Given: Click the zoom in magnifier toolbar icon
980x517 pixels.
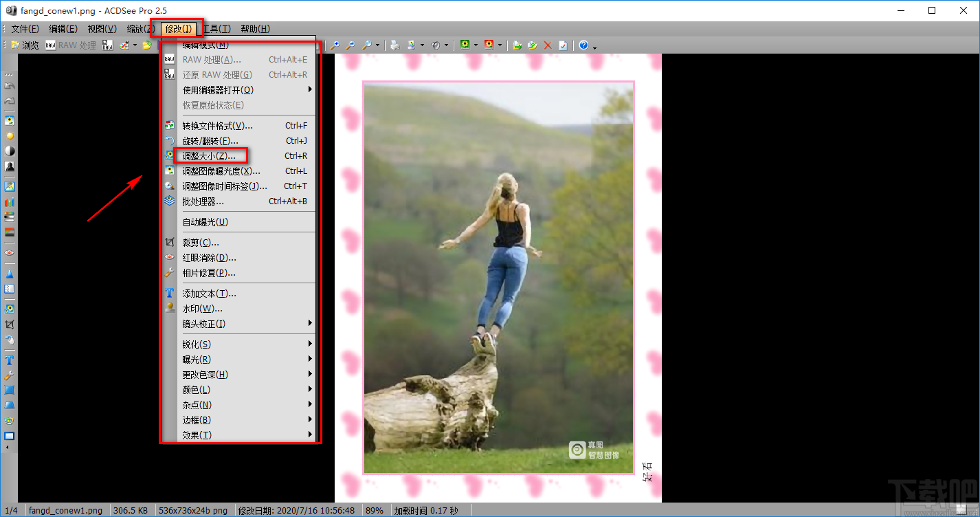Looking at the screenshot, I should (x=335, y=45).
